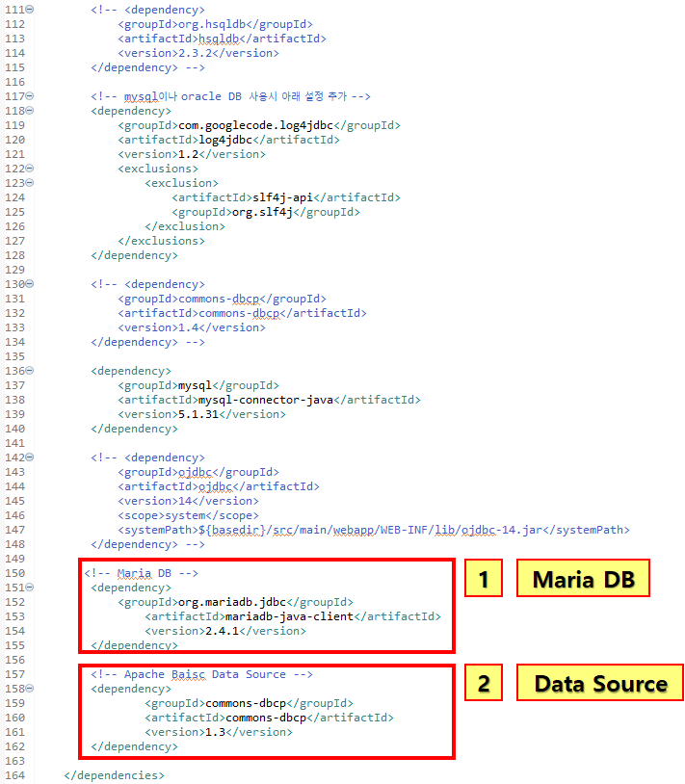Click the system scope value

point(185,515)
